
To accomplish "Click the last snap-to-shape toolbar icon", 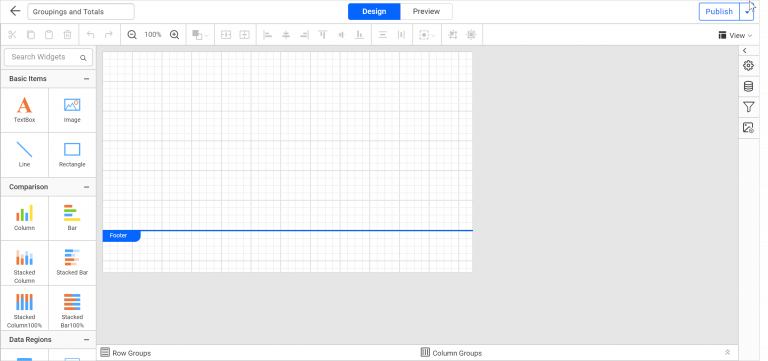I will coord(471,35).
